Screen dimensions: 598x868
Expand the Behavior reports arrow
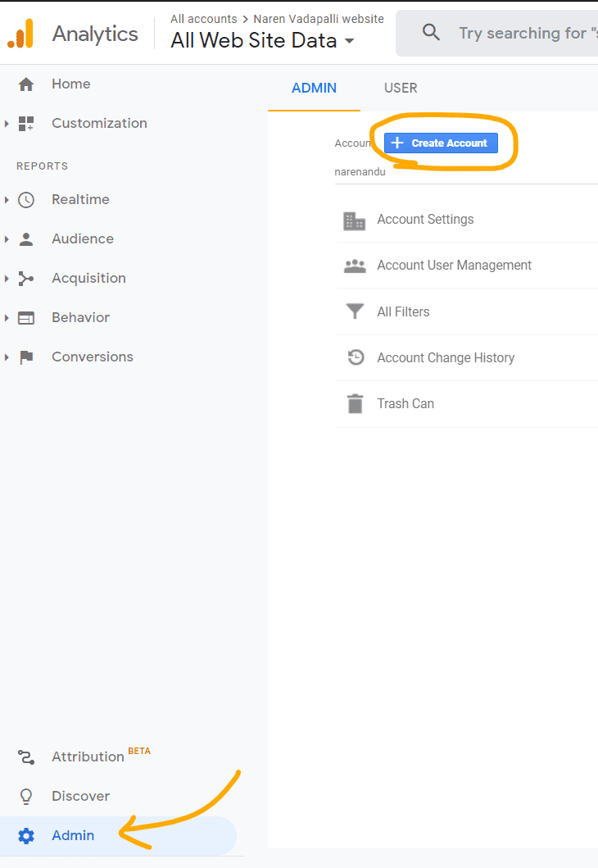(x=7, y=318)
